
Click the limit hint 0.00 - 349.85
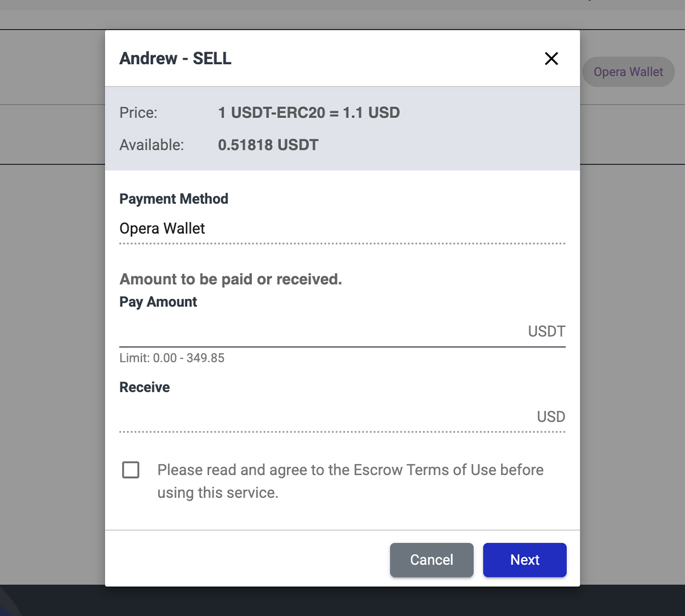tap(172, 358)
